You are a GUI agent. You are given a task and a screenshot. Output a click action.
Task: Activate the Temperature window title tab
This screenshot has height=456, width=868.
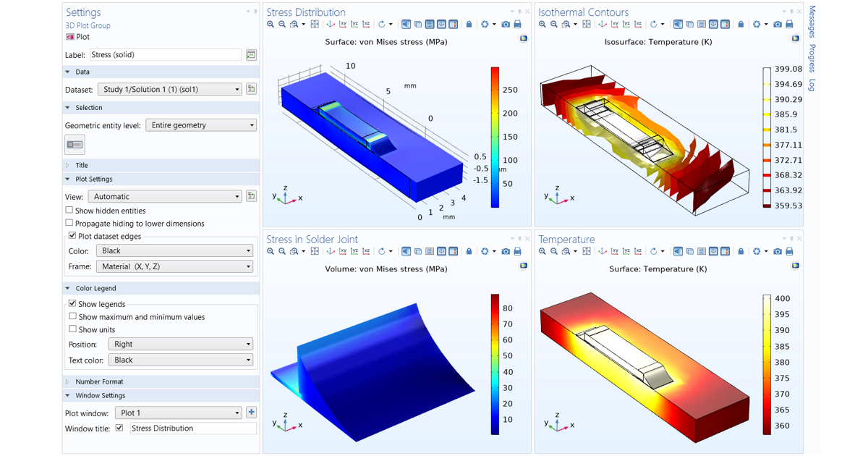pyautogui.click(x=566, y=240)
